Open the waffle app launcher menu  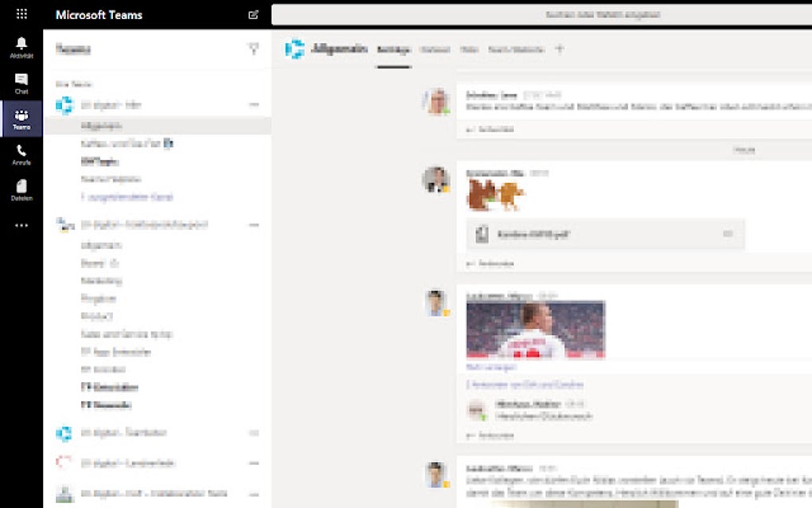click(x=21, y=14)
